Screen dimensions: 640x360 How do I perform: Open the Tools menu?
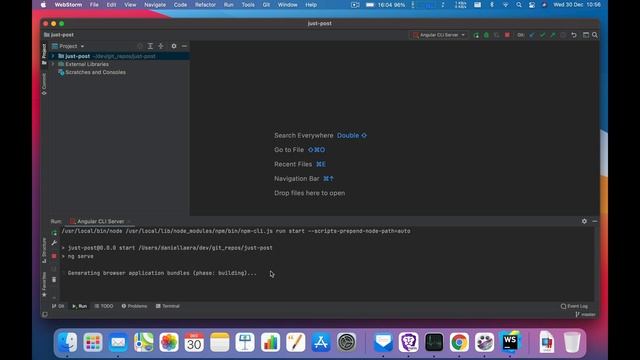[248, 5]
